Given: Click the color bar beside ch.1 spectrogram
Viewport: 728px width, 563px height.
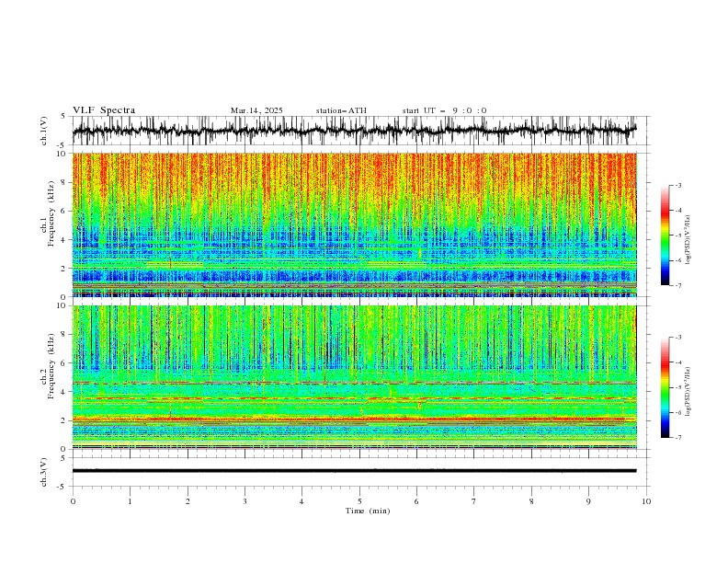Looking at the screenshot, I should 665,236.
